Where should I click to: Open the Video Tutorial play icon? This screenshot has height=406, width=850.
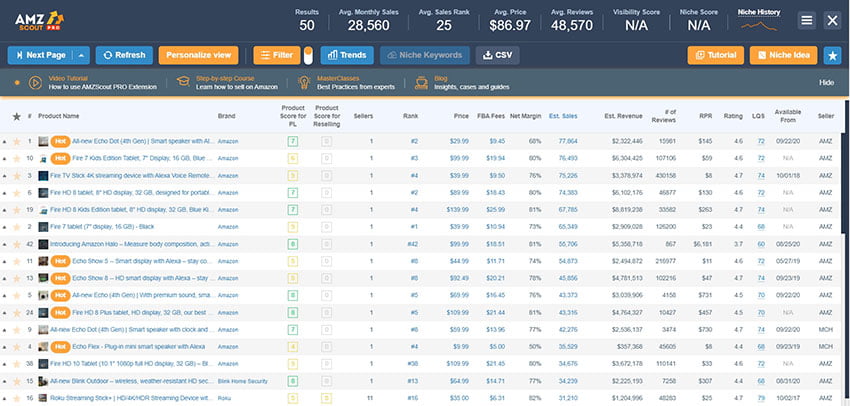(x=35, y=82)
